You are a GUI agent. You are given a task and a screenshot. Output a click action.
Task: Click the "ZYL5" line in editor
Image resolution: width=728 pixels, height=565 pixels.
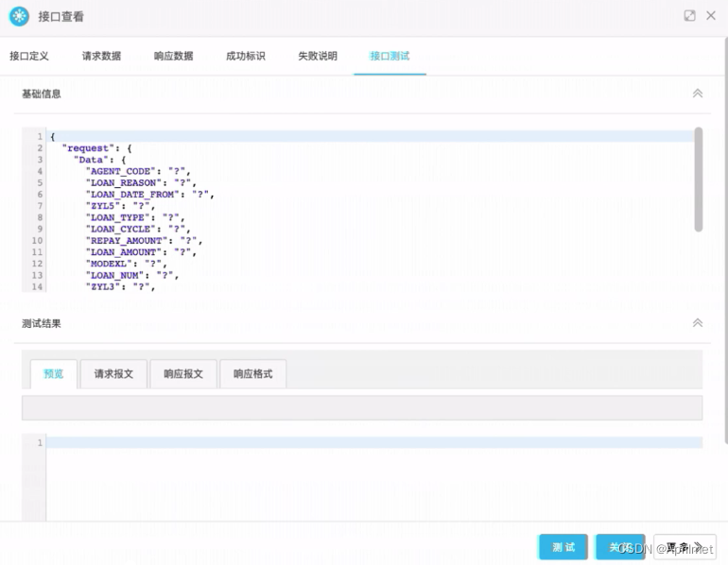(120, 206)
